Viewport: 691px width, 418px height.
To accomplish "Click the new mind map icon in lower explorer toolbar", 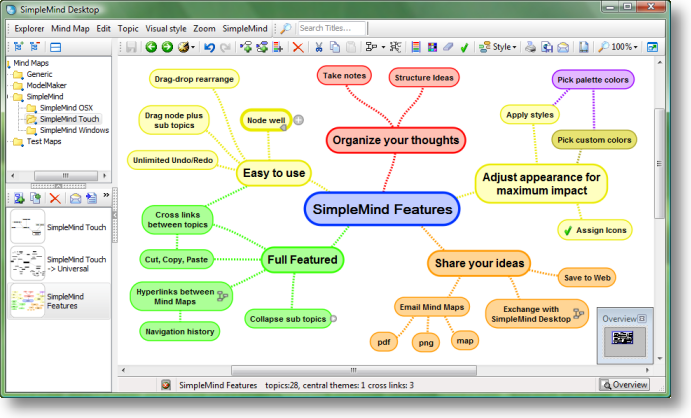I will point(19,198).
